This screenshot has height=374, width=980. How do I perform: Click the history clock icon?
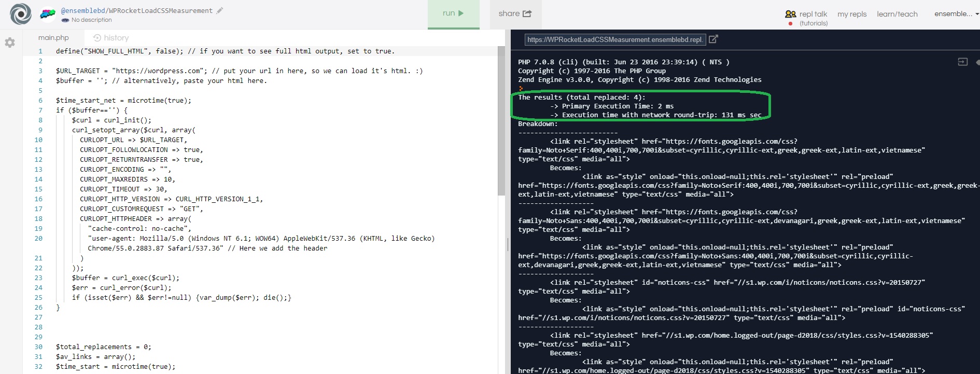tap(97, 38)
